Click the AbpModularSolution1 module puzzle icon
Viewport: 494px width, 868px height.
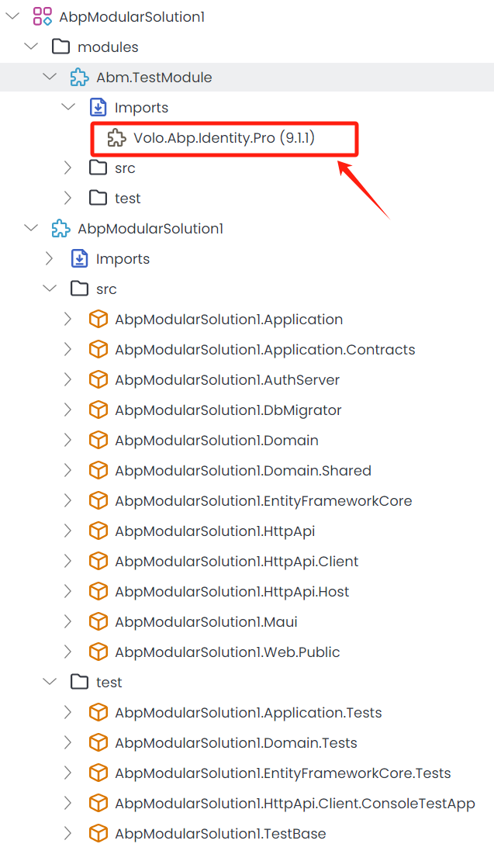pos(60,228)
